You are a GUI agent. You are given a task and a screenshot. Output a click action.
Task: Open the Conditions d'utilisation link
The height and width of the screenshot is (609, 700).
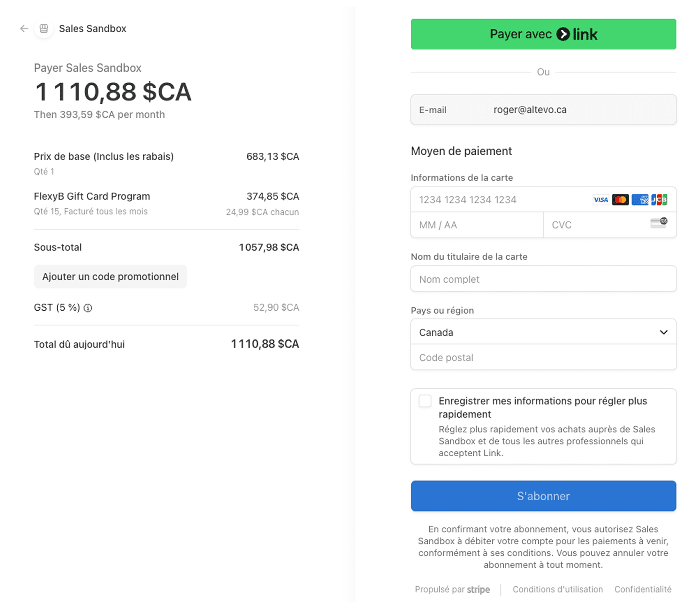point(557,589)
